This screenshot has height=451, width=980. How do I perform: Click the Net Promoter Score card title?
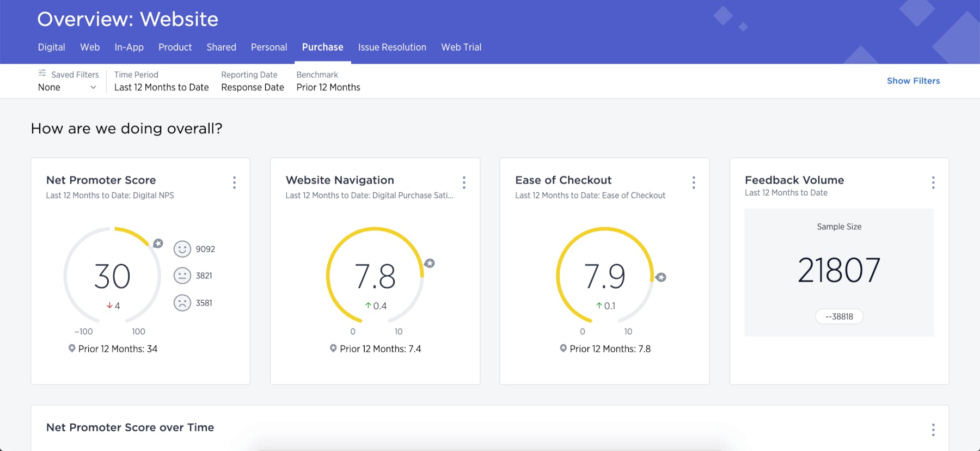[101, 180]
